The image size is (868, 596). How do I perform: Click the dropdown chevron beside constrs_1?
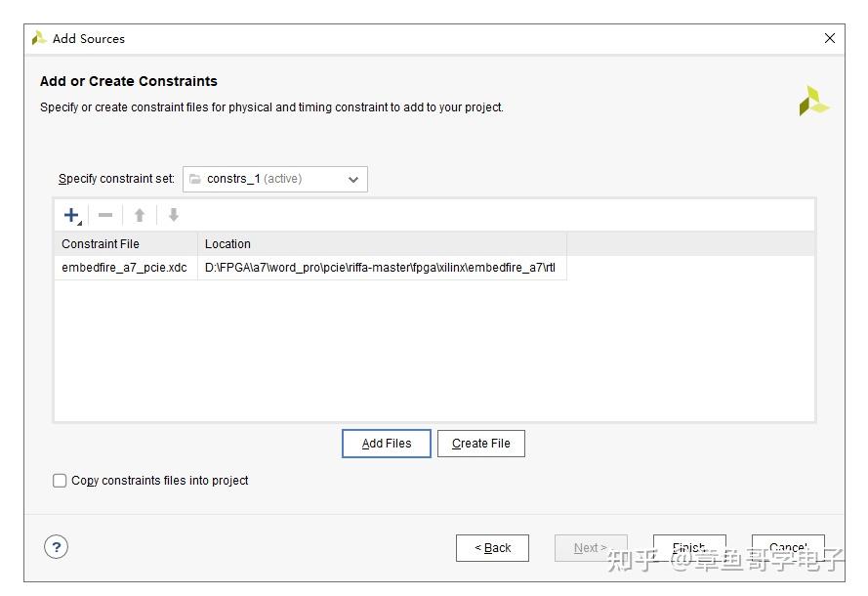[x=353, y=179]
